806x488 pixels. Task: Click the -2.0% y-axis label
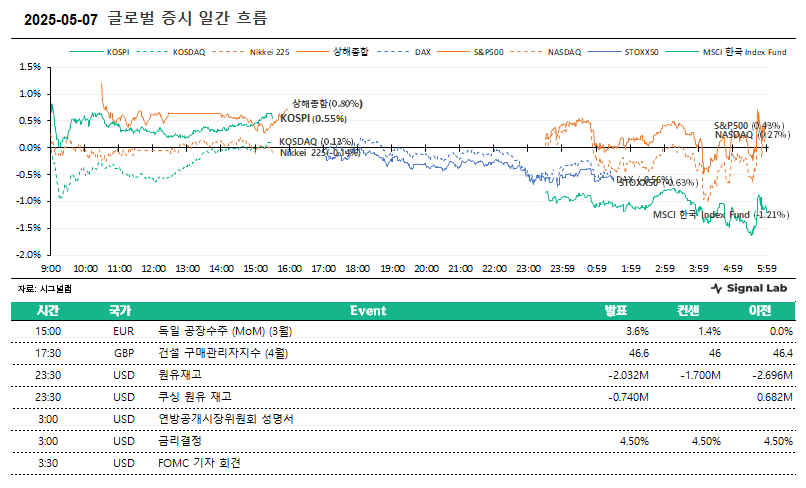28,255
